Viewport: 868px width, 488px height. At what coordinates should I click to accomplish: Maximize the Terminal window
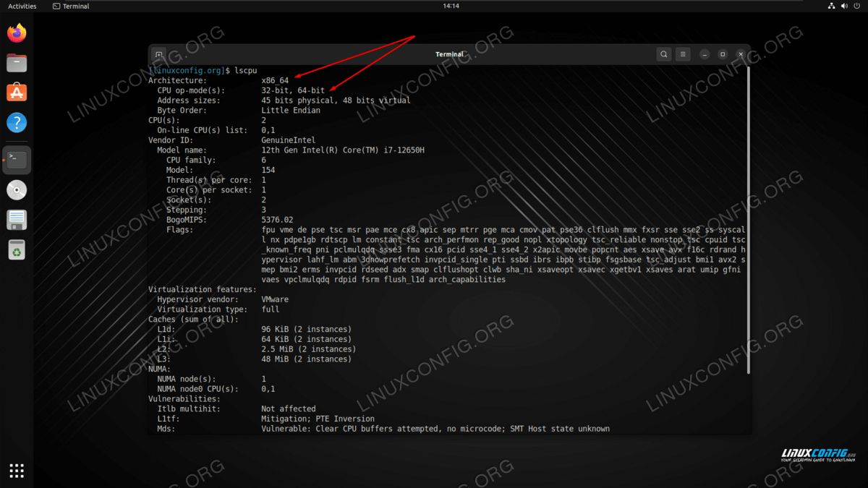click(722, 54)
